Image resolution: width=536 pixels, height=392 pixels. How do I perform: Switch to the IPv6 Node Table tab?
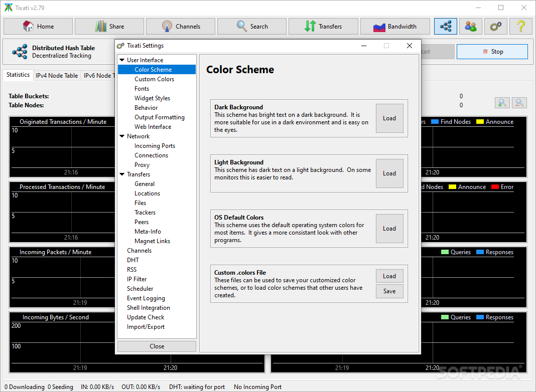(x=98, y=76)
